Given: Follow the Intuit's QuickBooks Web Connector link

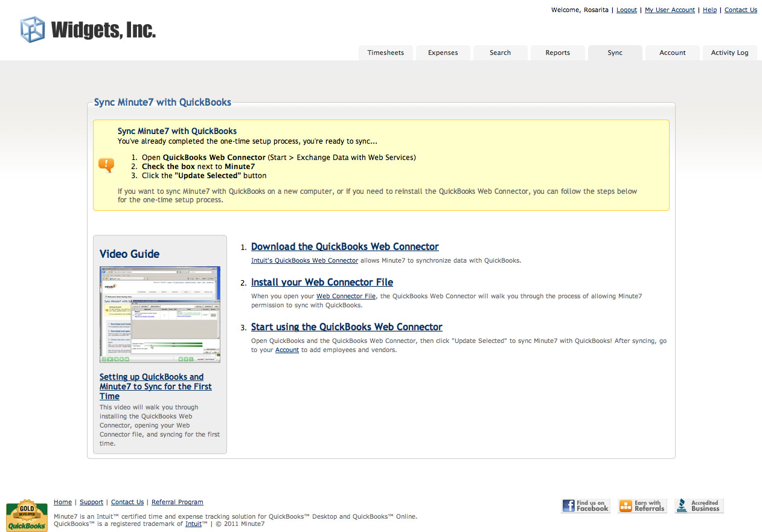Looking at the screenshot, I should 304,261.
